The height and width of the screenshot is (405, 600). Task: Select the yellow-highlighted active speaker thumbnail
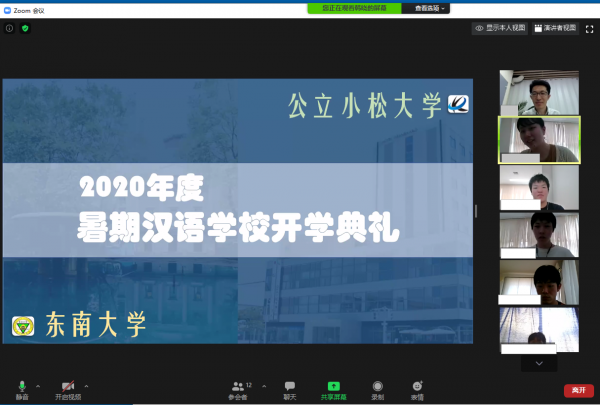pyautogui.click(x=539, y=140)
